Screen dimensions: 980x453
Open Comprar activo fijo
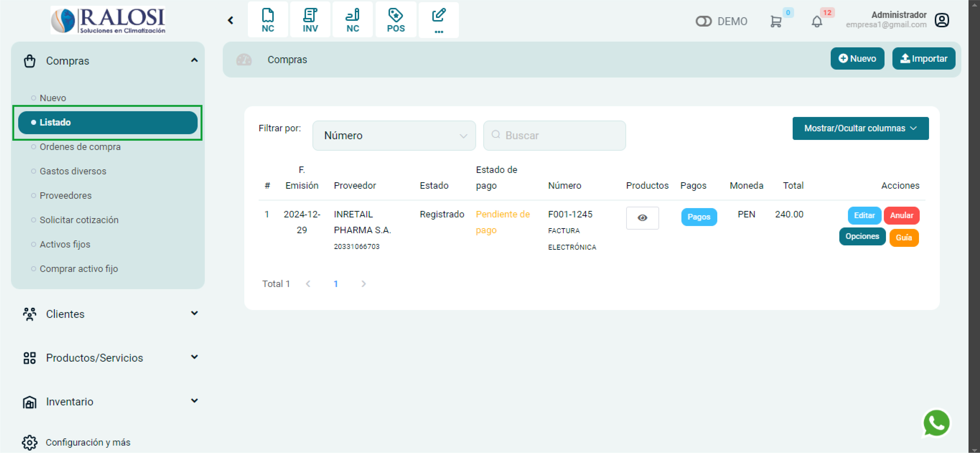tap(79, 269)
